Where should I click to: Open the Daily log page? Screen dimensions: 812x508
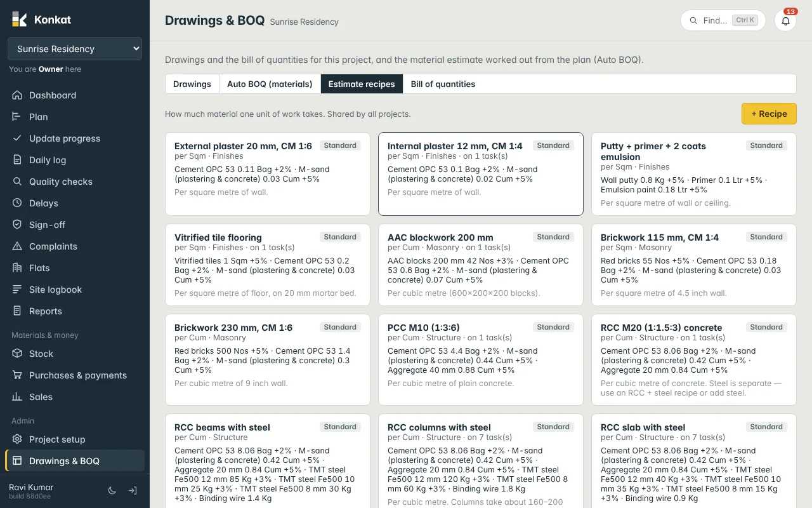click(x=75, y=160)
